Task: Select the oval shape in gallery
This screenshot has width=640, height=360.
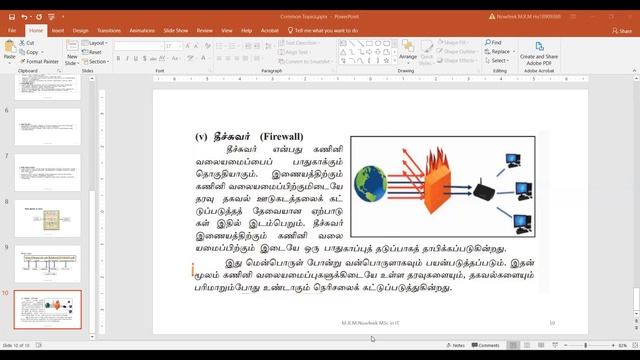Action: (x=378, y=43)
